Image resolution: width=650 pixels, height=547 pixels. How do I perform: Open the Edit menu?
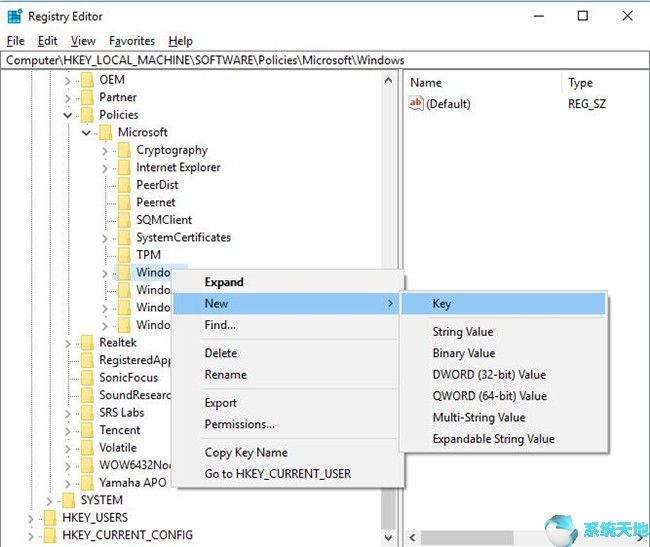pyautogui.click(x=47, y=41)
